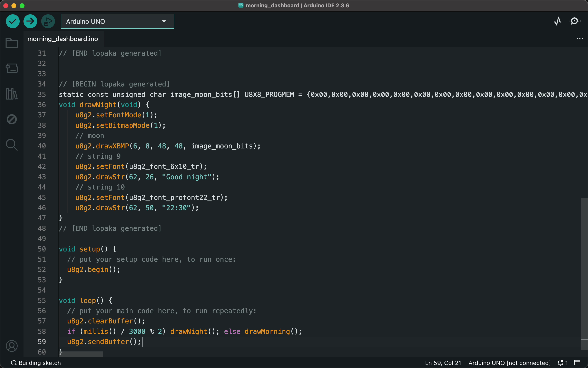Click line number 36 in the gutter
Viewport: 588px width, 368px height.
pos(42,105)
